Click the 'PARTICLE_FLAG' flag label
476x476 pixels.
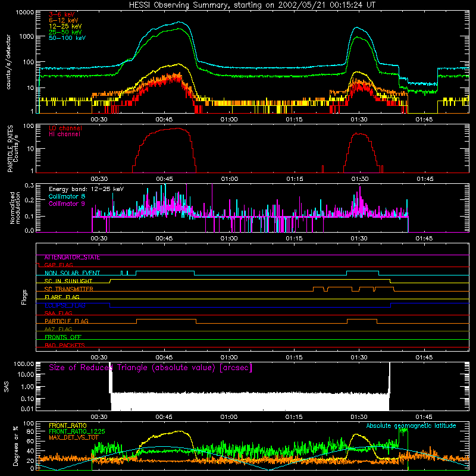click(x=67, y=321)
